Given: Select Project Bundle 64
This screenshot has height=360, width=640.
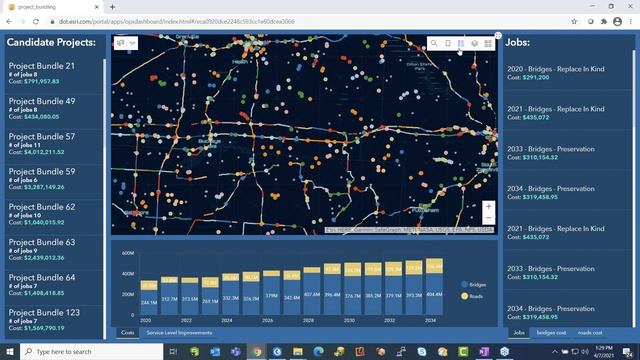Looking at the screenshot, I should point(53,285).
